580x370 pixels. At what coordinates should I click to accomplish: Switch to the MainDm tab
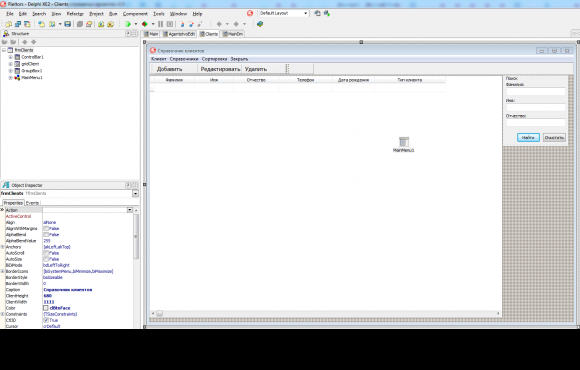233,34
